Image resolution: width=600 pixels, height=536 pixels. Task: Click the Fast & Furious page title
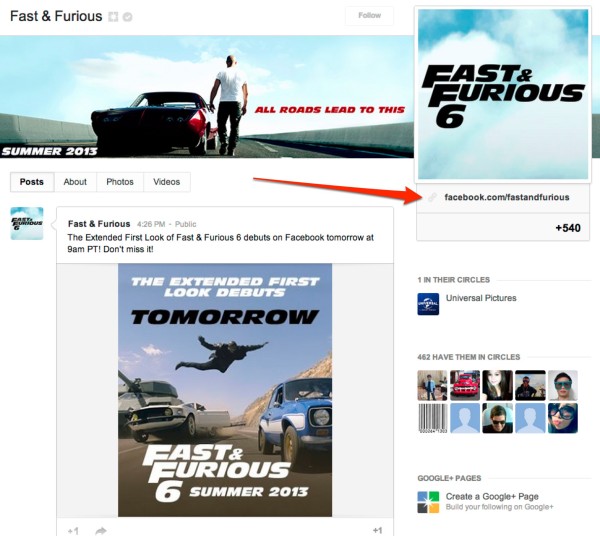point(56,16)
